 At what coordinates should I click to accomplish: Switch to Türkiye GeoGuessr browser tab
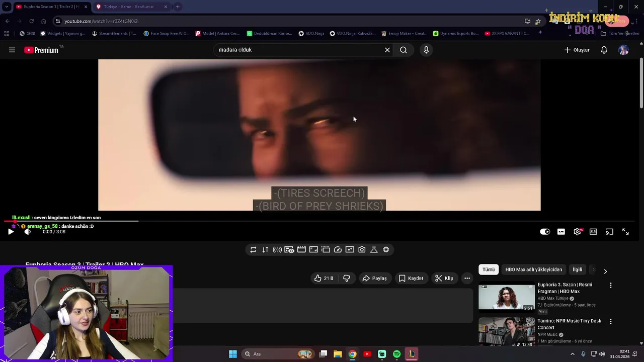tap(128, 7)
